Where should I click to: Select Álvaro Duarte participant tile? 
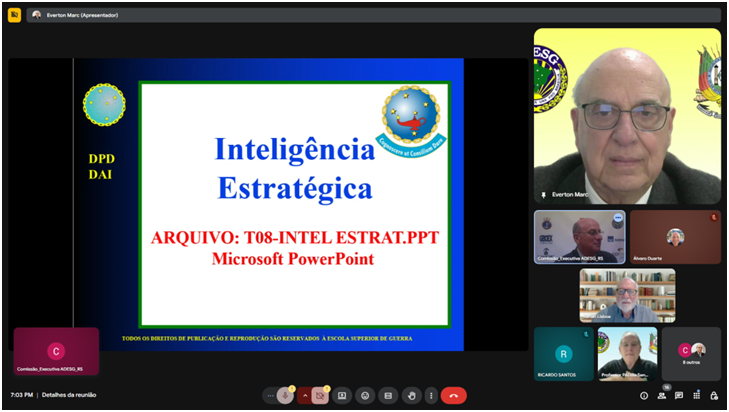pos(675,237)
